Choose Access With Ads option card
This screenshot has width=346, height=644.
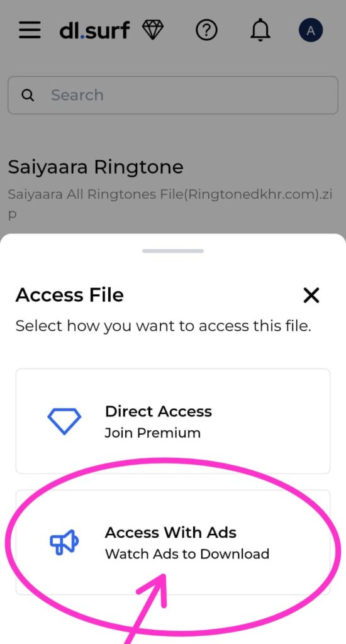click(x=173, y=542)
